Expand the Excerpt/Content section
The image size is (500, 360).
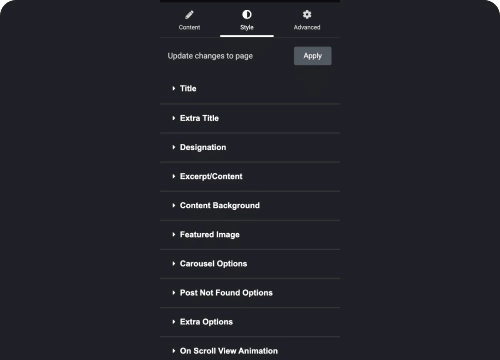(250, 176)
